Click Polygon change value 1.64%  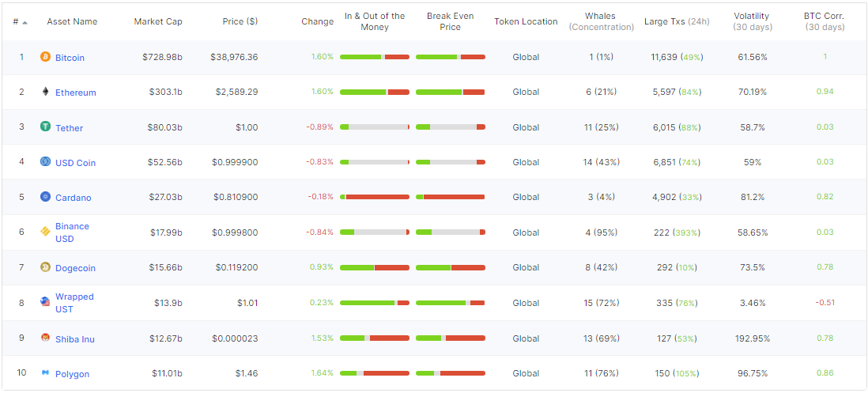(x=322, y=372)
